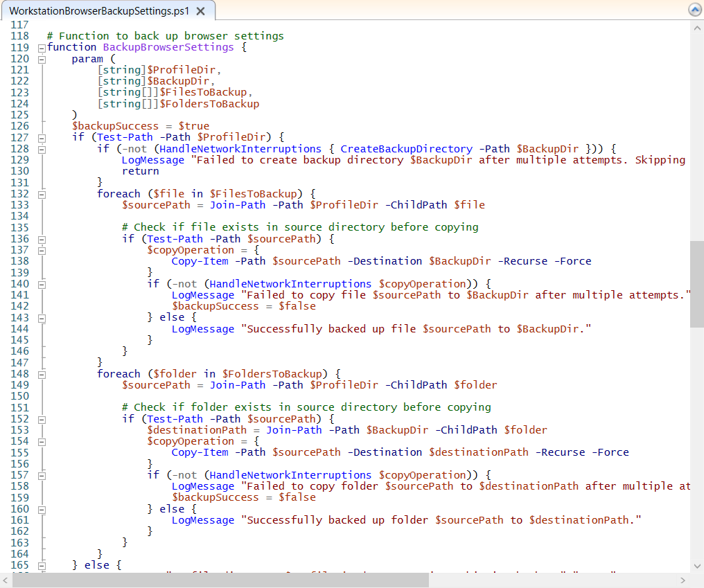Collapse the if block at line 157
The image size is (704, 588).
pyautogui.click(x=42, y=476)
